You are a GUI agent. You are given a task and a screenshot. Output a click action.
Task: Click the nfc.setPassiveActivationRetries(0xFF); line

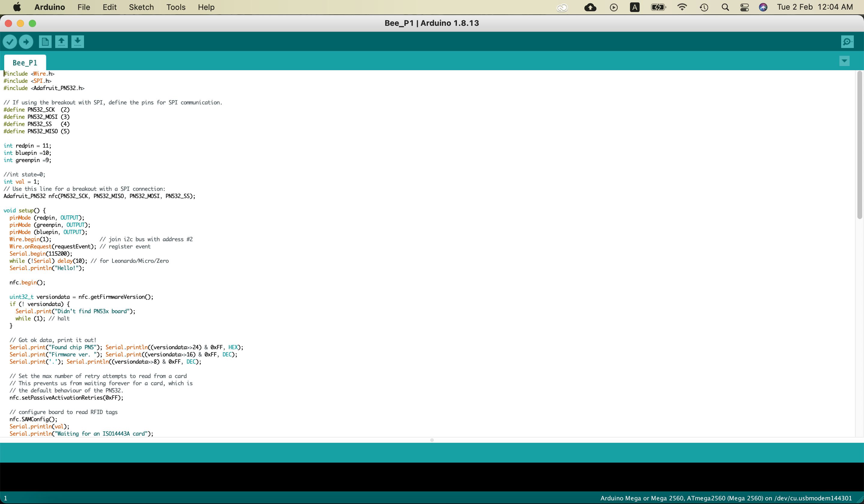point(66,398)
